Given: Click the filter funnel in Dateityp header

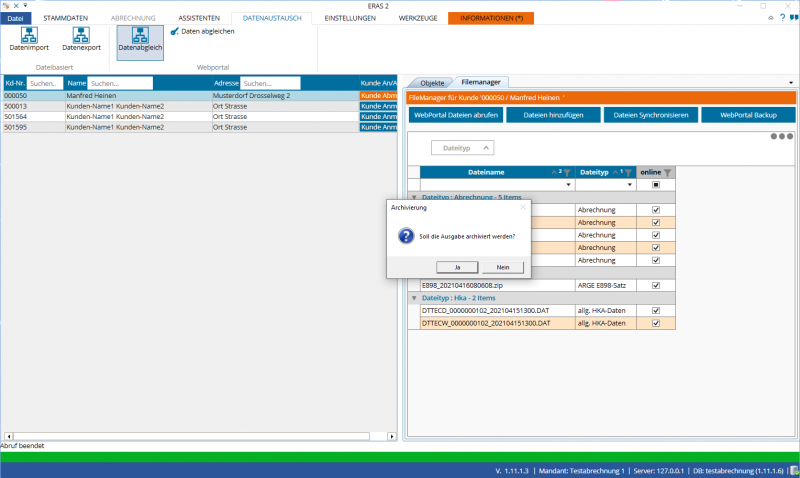Looking at the screenshot, I should (x=628, y=172).
